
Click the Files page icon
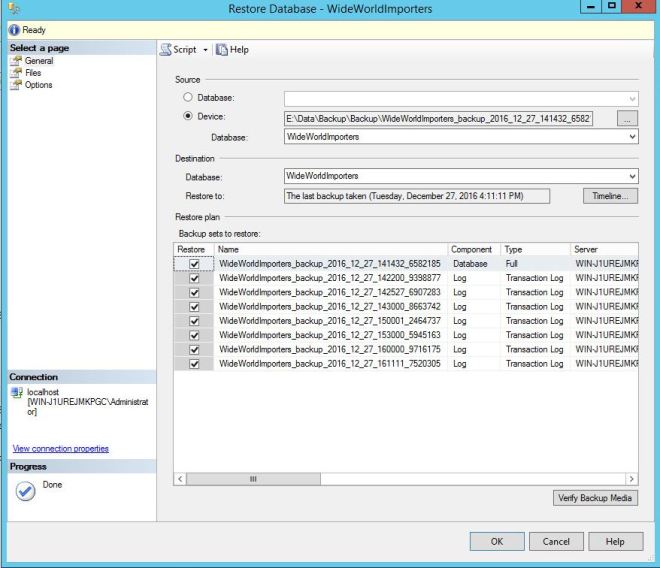point(16,73)
